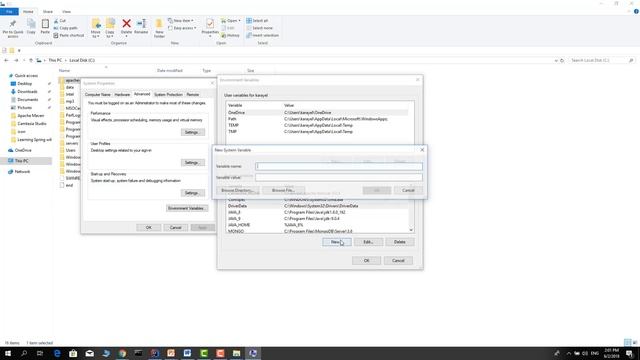
Task: Click system variables scrollbar down arrow
Action: click(411, 230)
